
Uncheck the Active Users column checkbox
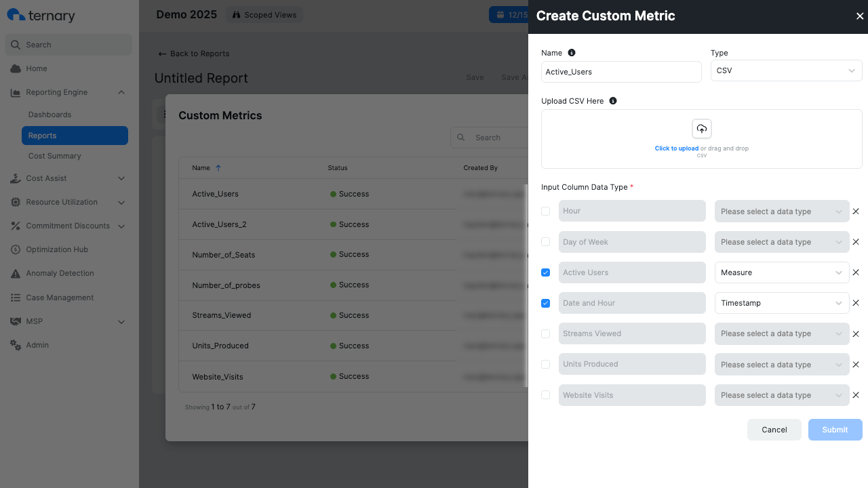[x=545, y=272]
